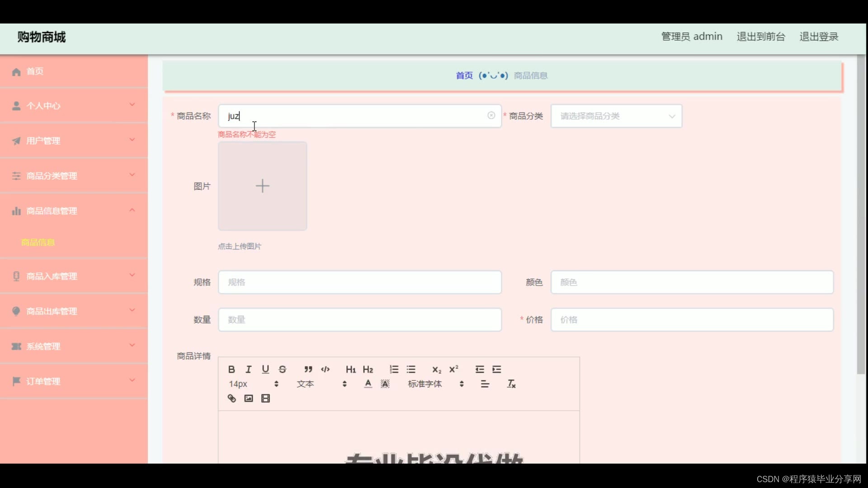This screenshot has width=868, height=488.
Task: Click 退出登录 link in header
Action: [x=818, y=37]
